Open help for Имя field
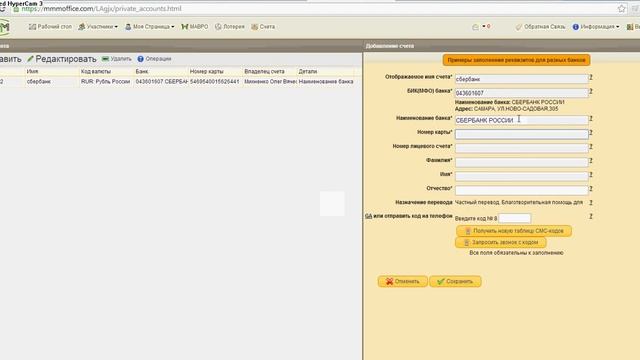 pyautogui.click(x=591, y=175)
